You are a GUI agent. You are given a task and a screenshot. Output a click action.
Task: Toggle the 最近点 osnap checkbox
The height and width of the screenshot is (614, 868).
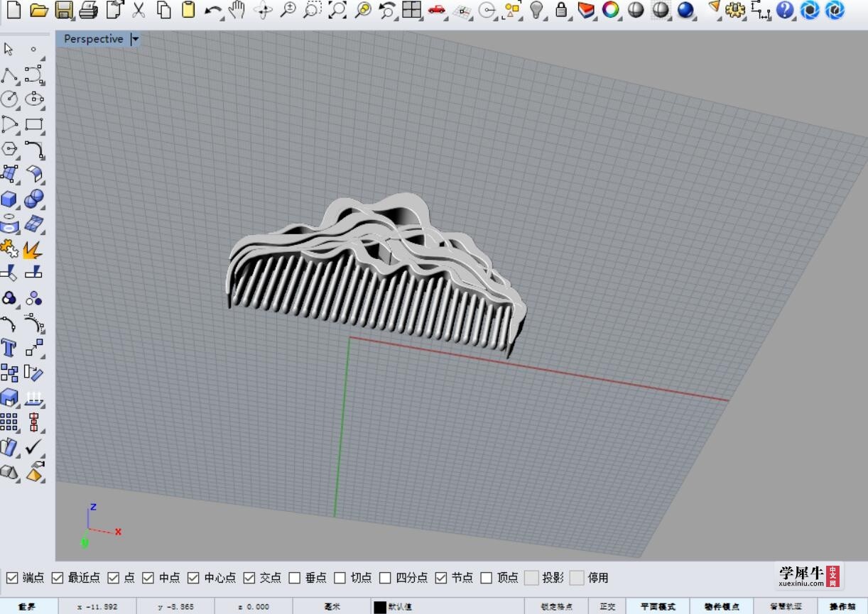pyautogui.click(x=58, y=578)
